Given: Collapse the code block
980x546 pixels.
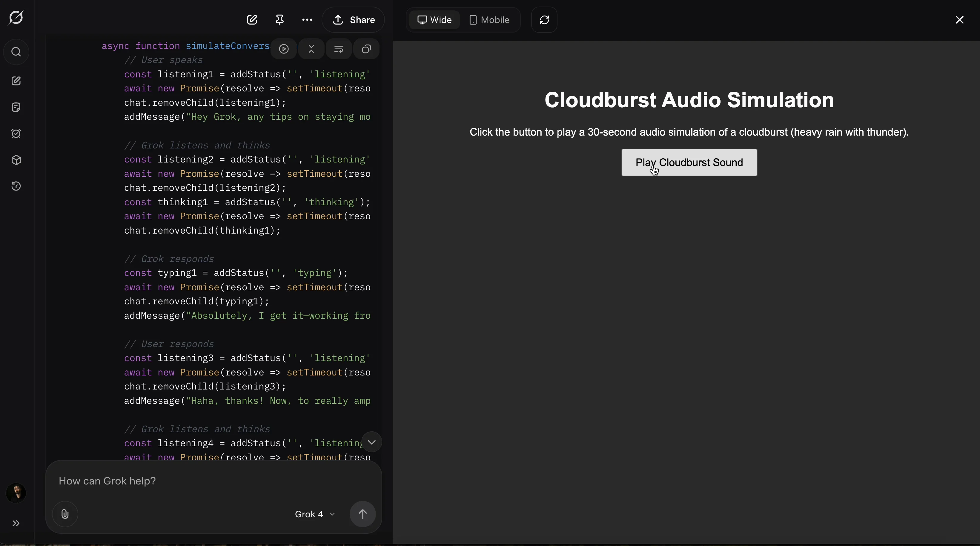Looking at the screenshot, I should click(311, 49).
